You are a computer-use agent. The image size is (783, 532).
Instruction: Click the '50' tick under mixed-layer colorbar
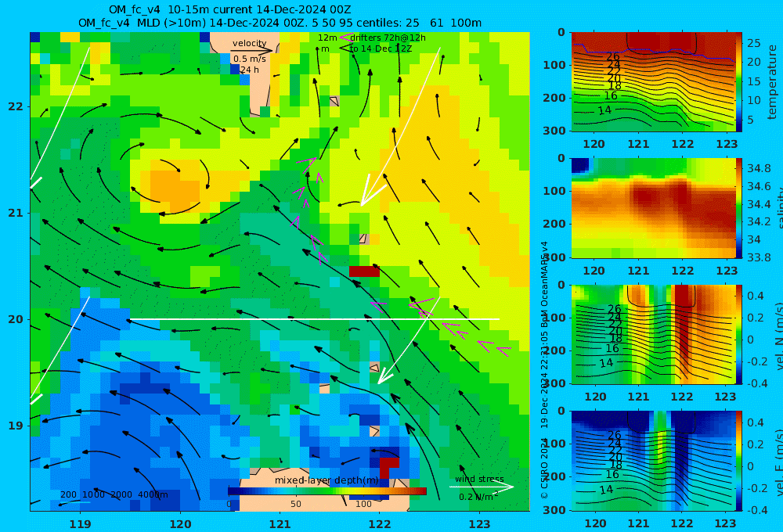point(296,504)
